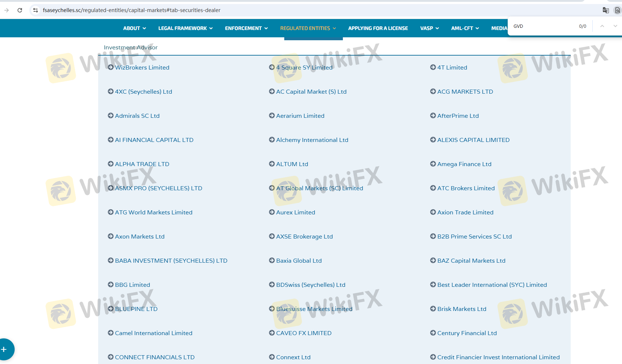This screenshot has height=364, width=622.
Task: Open the Connext Ltd link
Action: [293, 357]
